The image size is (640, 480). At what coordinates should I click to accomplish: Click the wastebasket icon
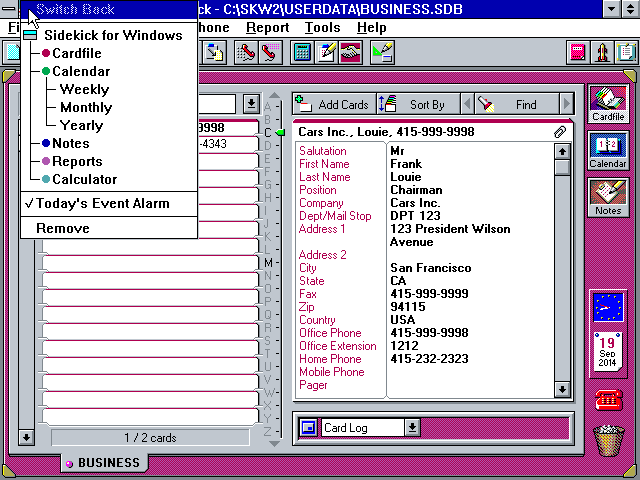click(x=609, y=440)
